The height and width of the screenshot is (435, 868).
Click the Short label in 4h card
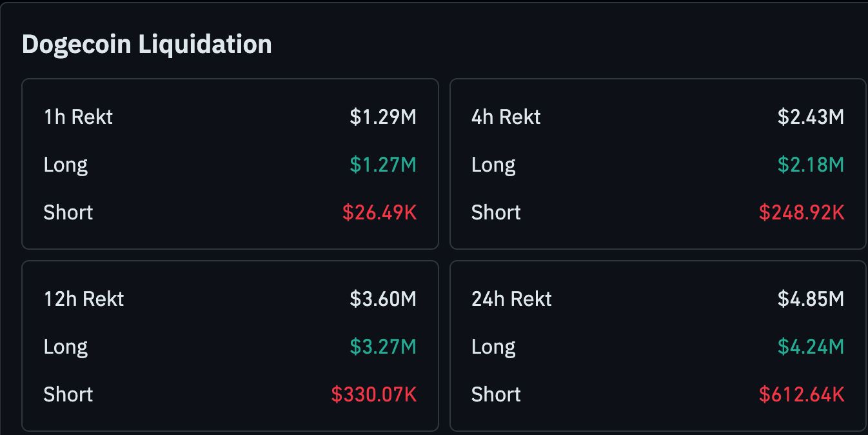point(496,212)
